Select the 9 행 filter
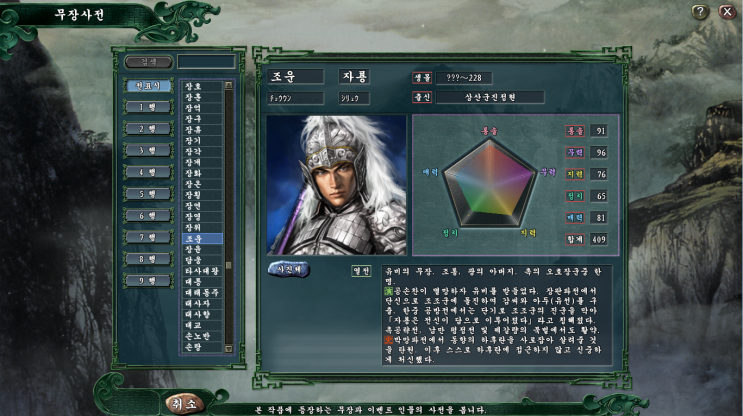The height and width of the screenshot is (416, 743). [x=148, y=280]
